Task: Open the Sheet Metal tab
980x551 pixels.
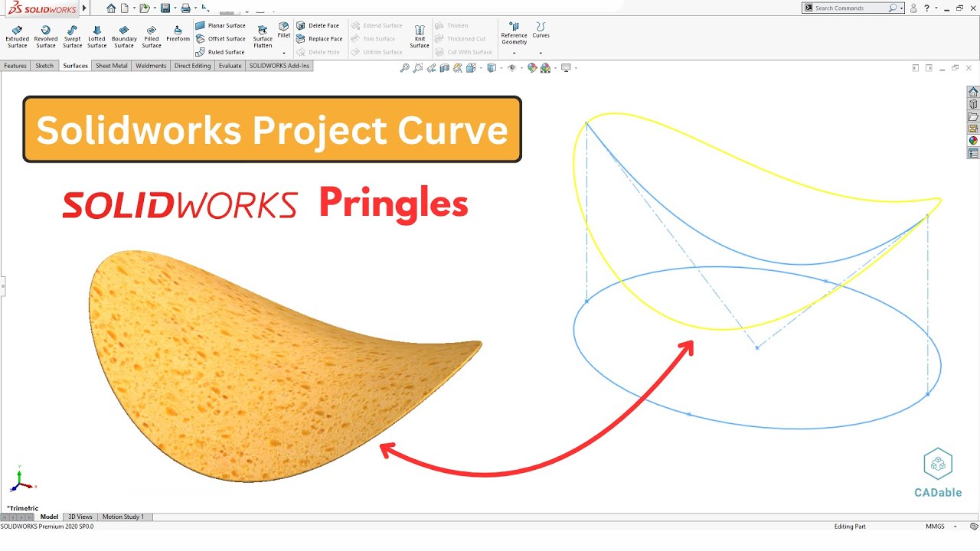Action: (111, 66)
